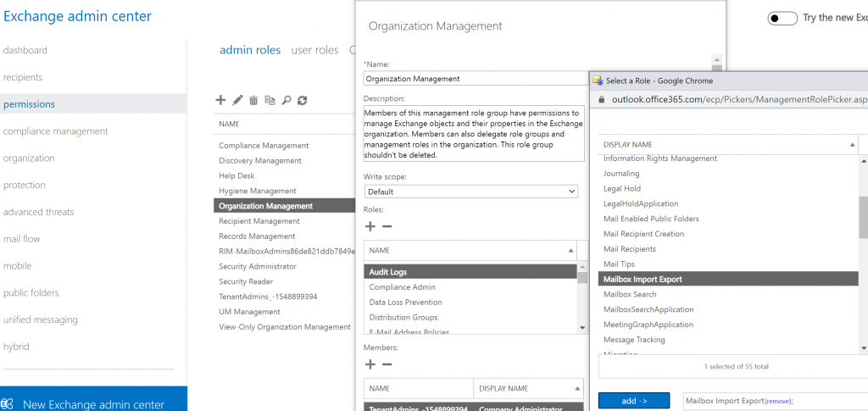This screenshot has height=411, width=868.
Task: Add a member with the Members plus icon
Action: point(370,364)
